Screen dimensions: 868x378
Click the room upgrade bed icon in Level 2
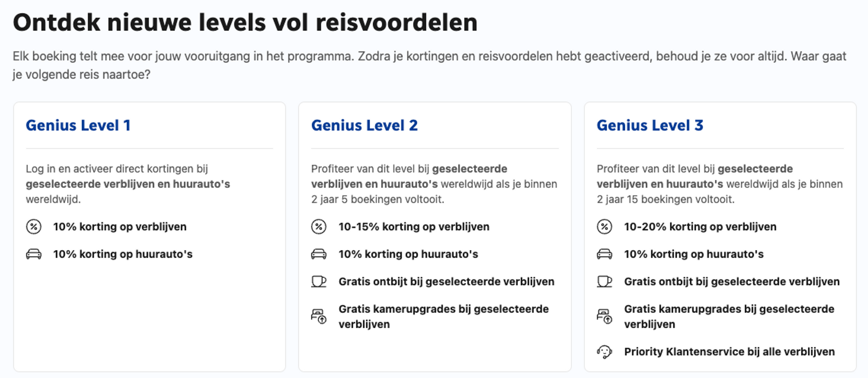coord(319,316)
